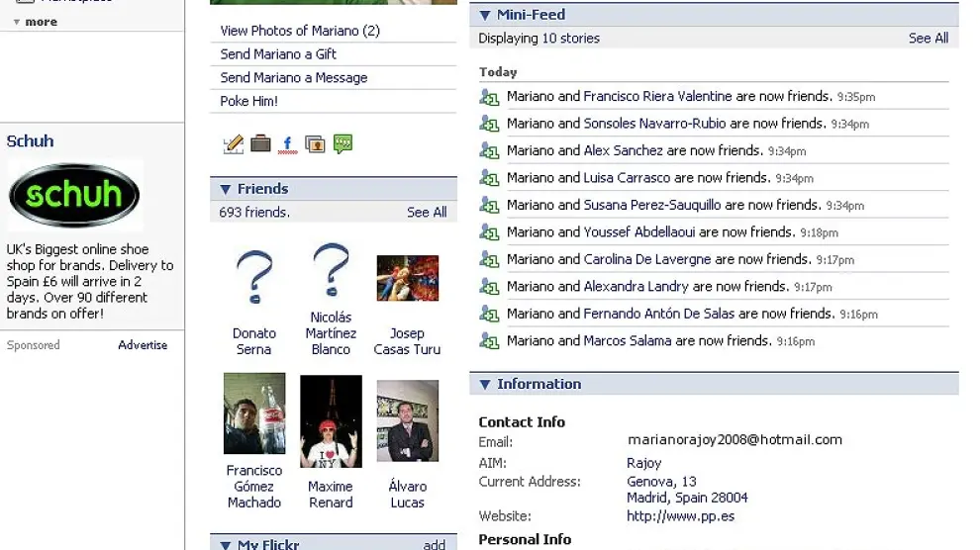The height and width of the screenshot is (550, 980).
Task: Open View Photos of Mariano
Action: click(300, 31)
